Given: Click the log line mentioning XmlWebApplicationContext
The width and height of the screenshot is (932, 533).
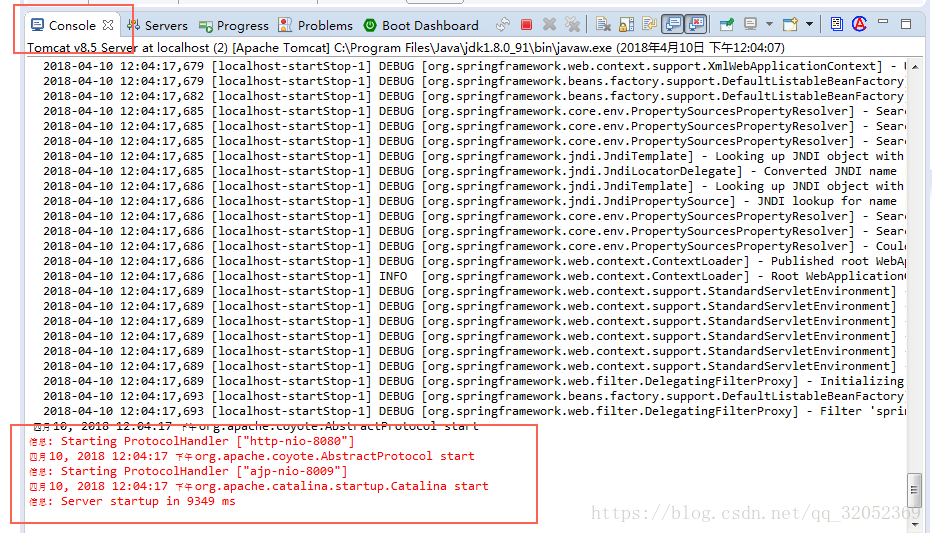Looking at the screenshot, I should (x=474, y=66).
